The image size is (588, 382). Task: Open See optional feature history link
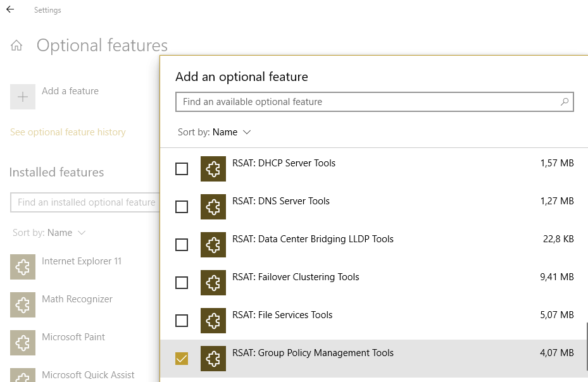coord(68,132)
